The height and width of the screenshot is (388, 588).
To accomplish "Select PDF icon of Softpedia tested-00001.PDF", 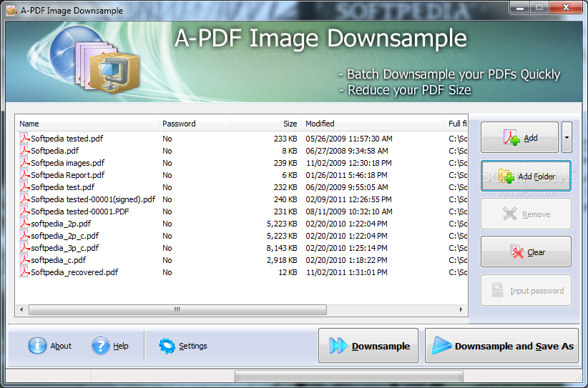I will 24,212.
